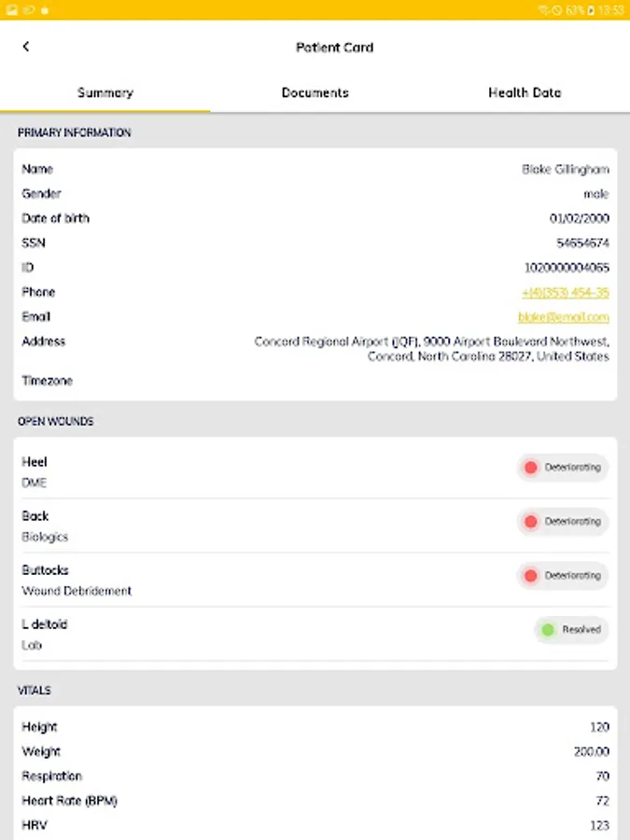
Task: Open the Health Data tab
Action: tap(525, 92)
